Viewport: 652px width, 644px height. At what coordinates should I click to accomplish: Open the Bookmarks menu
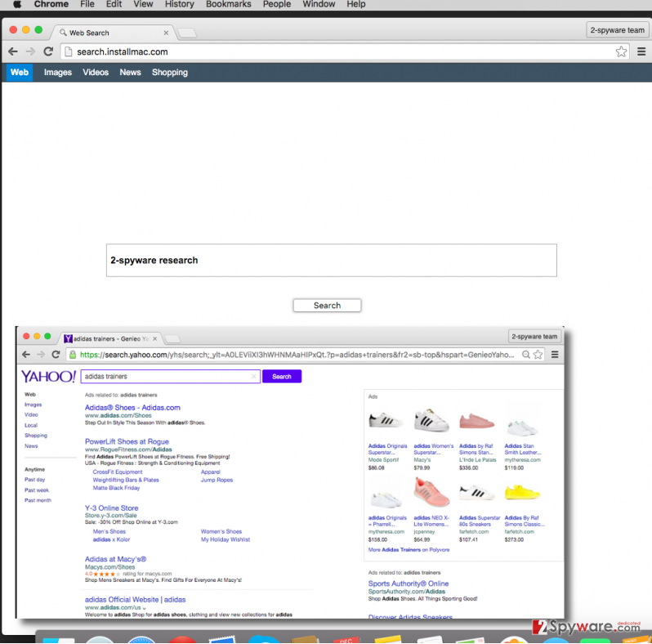pyautogui.click(x=228, y=4)
